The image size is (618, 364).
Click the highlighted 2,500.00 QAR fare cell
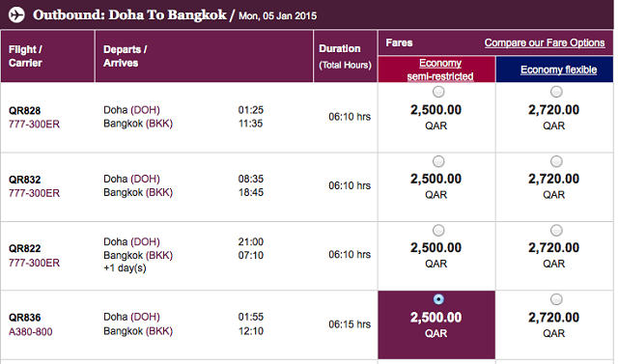click(x=436, y=324)
